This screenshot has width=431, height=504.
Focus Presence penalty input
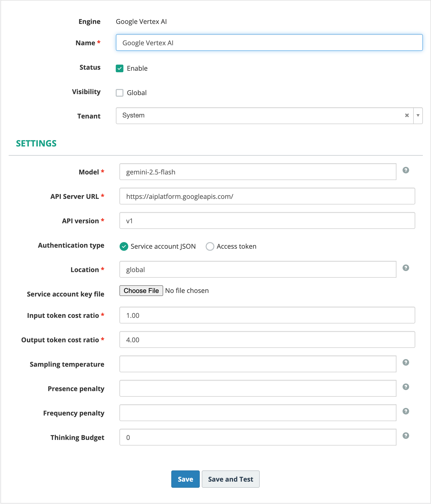[x=258, y=389]
